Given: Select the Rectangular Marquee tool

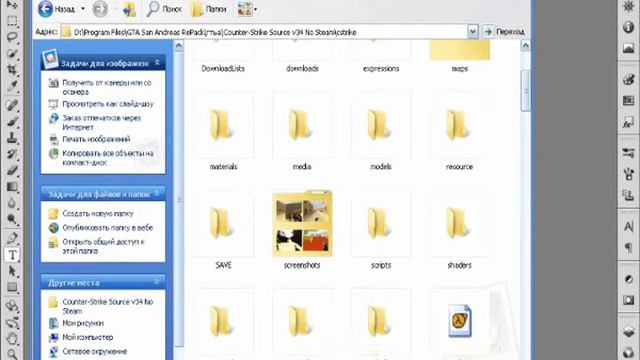Looking at the screenshot, I should [12, 20].
